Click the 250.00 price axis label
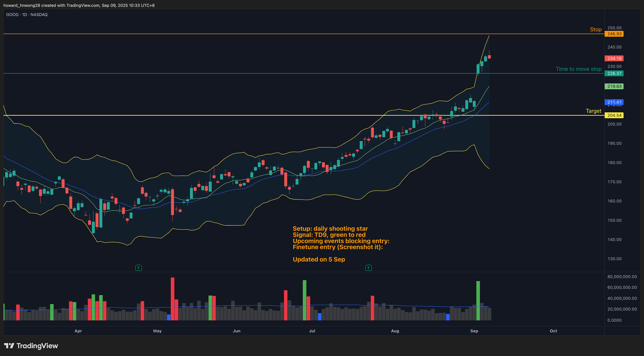 (614, 28)
